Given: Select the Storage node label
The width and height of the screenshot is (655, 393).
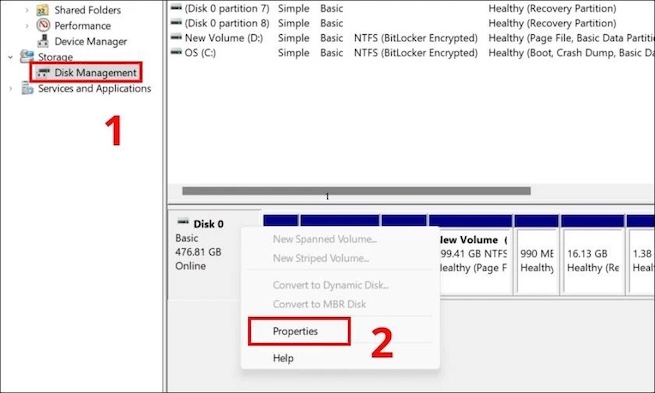Looking at the screenshot, I should click(55, 57).
